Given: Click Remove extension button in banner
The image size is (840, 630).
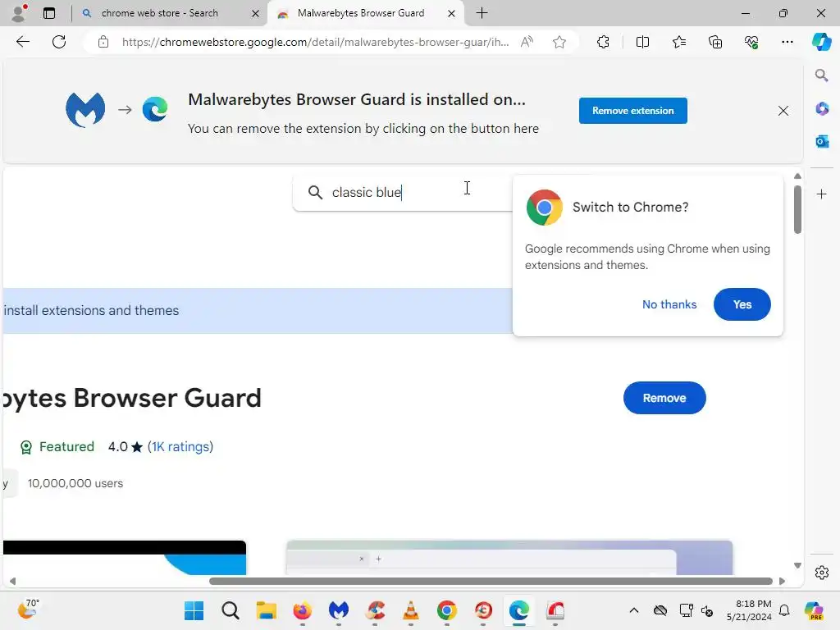Looking at the screenshot, I should pos(632,111).
